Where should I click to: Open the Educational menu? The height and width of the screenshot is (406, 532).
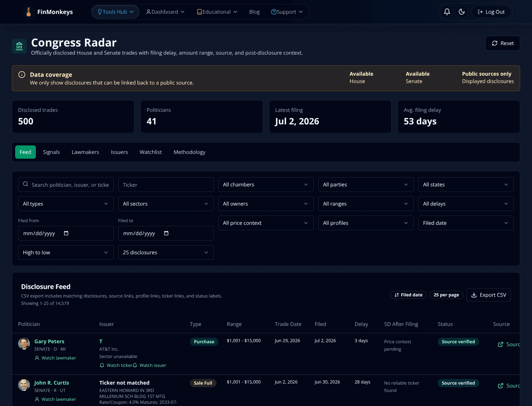point(217,12)
